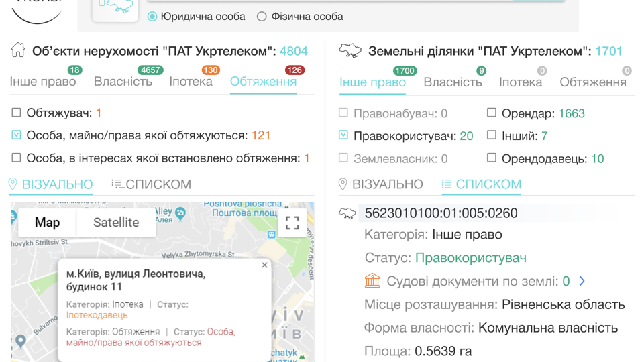Click the Комунальна власність value
Viewport: 644px width, 362px height.
pos(548,328)
